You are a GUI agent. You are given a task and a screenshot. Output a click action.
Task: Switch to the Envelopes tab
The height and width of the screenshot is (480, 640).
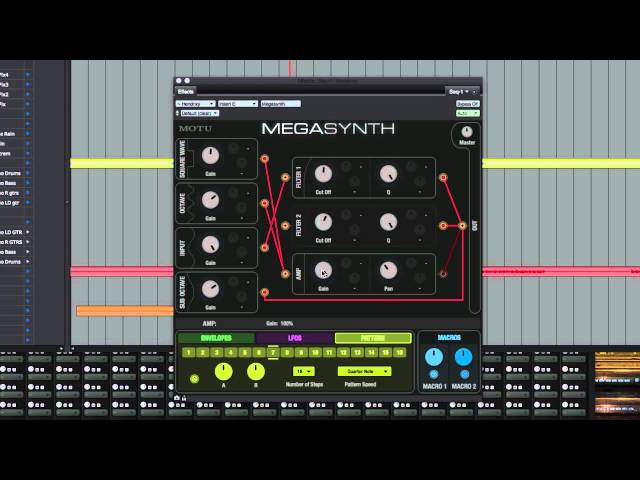click(216, 338)
